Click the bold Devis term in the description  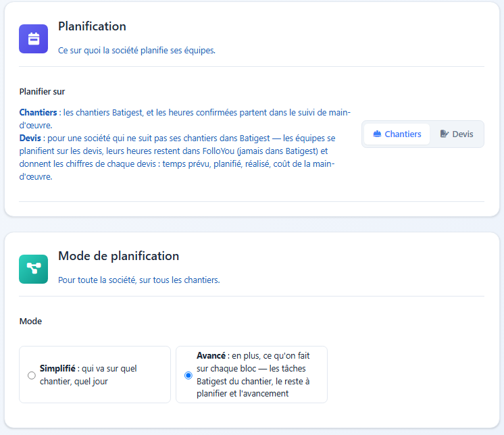click(x=30, y=138)
